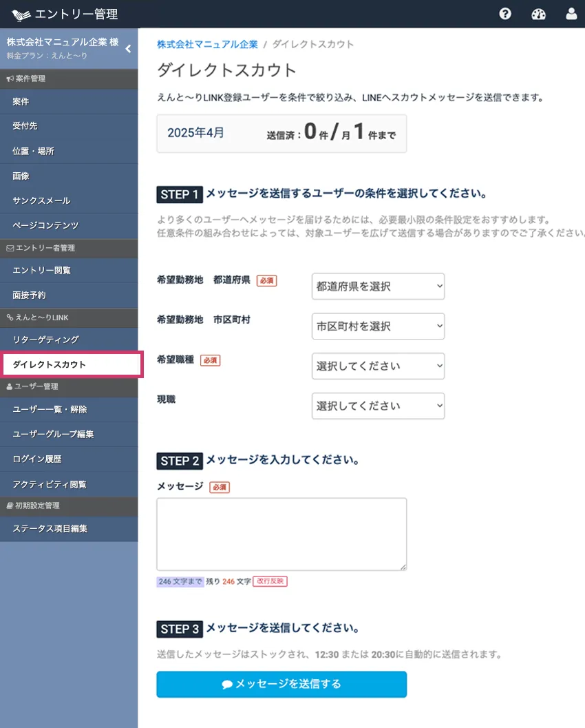Expand the 現職 selection dropdown
This screenshot has width=585, height=728.
pyautogui.click(x=378, y=406)
